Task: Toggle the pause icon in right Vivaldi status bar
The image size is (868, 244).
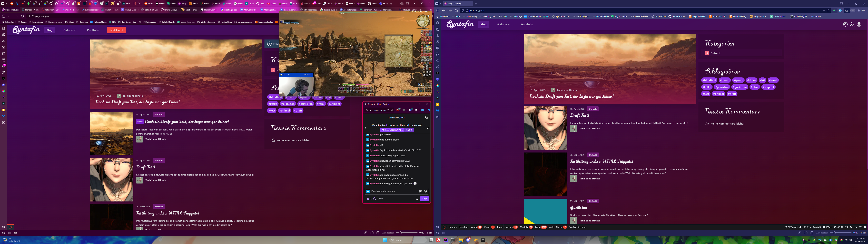Action: (443, 233)
